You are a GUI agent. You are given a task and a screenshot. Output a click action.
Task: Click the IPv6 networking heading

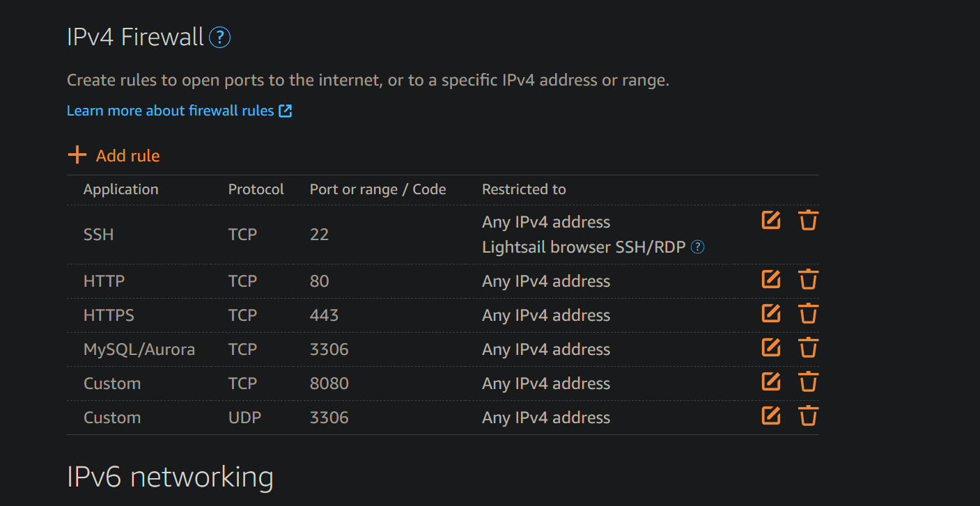coord(170,477)
